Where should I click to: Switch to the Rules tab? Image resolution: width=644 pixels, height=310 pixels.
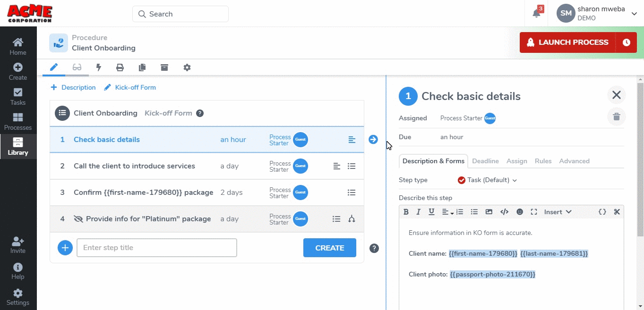[543, 161]
